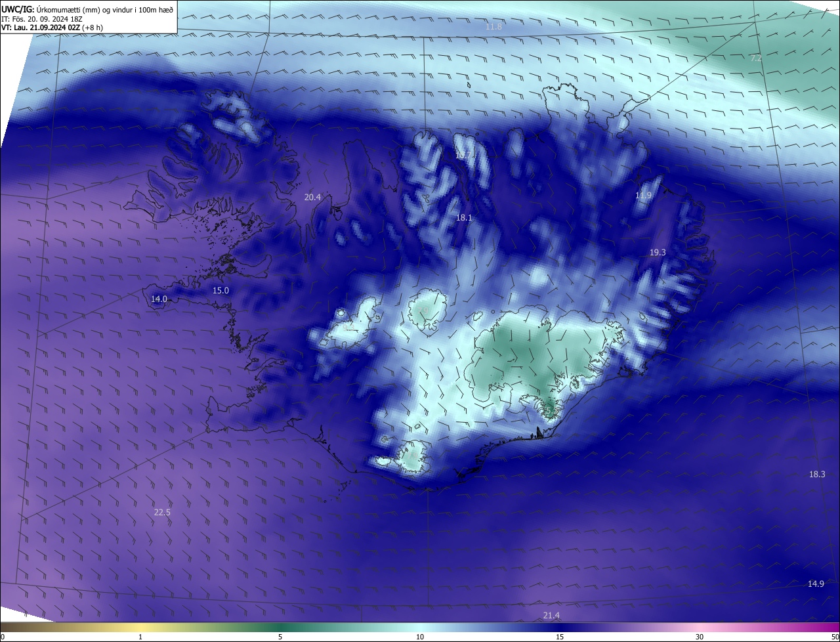
Task: Click the 11.8 value label on the map
Action: pos(493,26)
